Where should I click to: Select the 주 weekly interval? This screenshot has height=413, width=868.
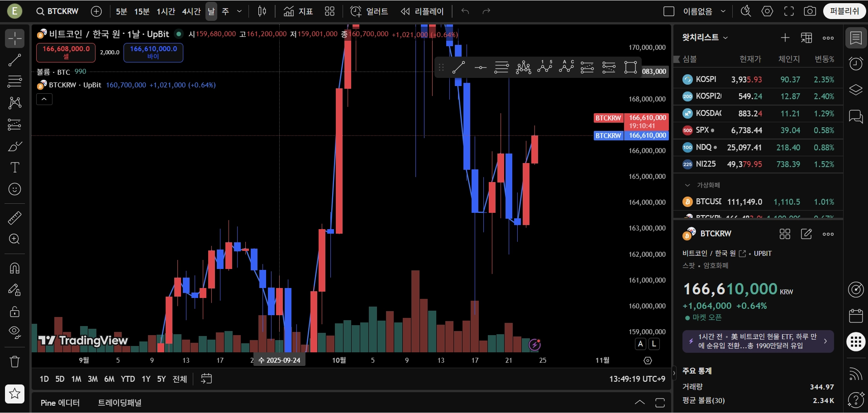tap(225, 11)
